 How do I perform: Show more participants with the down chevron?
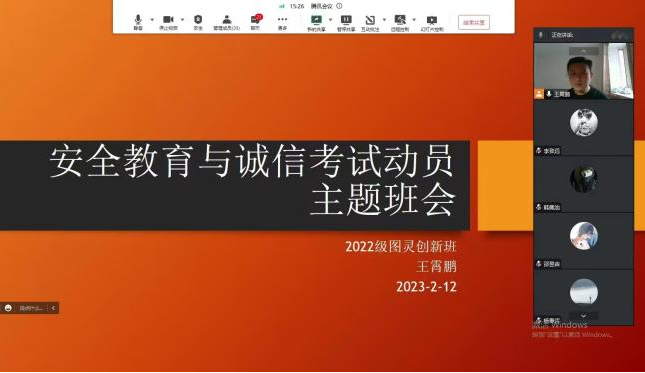pos(583,316)
